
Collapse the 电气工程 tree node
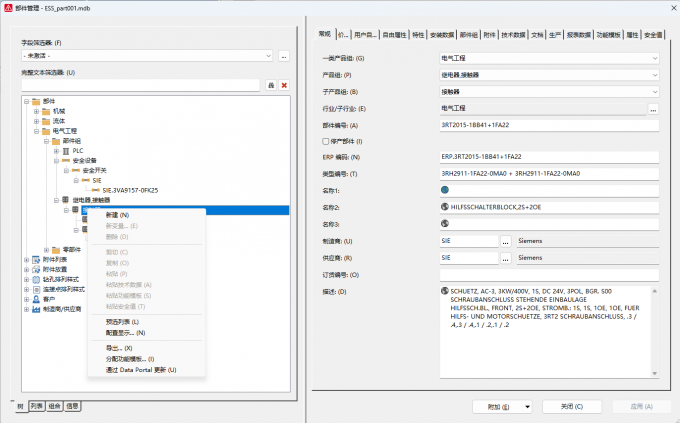coord(36,131)
